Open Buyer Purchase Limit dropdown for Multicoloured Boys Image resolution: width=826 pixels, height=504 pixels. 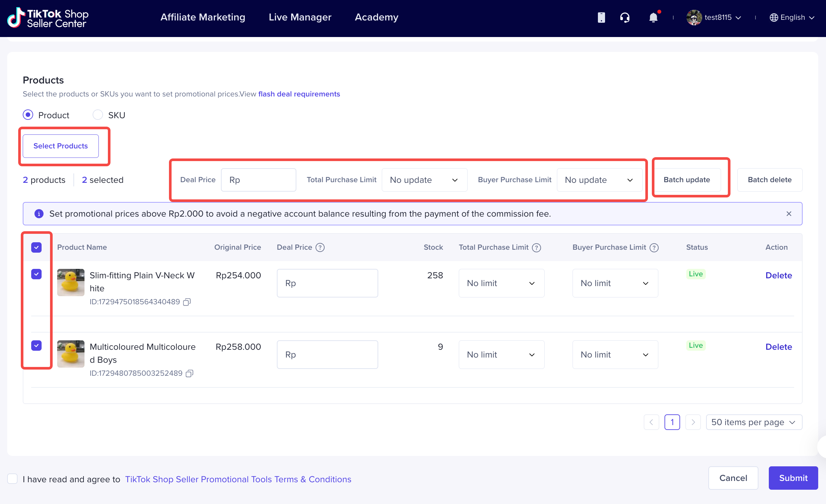[x=615, y=355]
